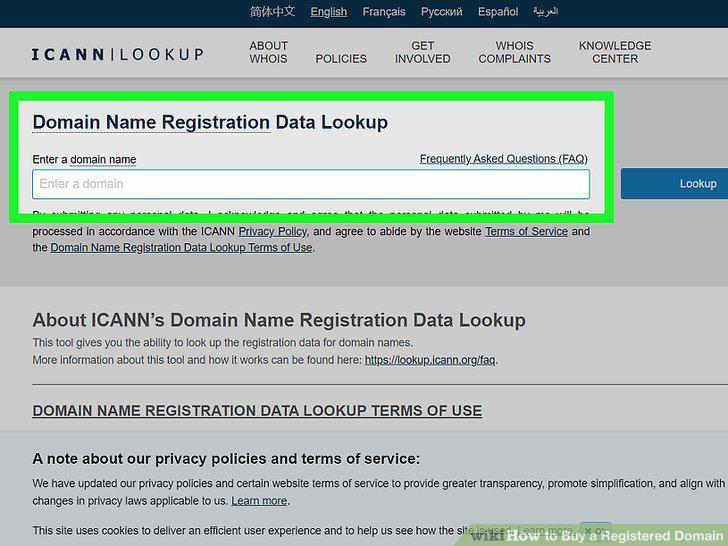
Task: Visit the lookup.icann.org/faq URL link
Action: point(430,360)
